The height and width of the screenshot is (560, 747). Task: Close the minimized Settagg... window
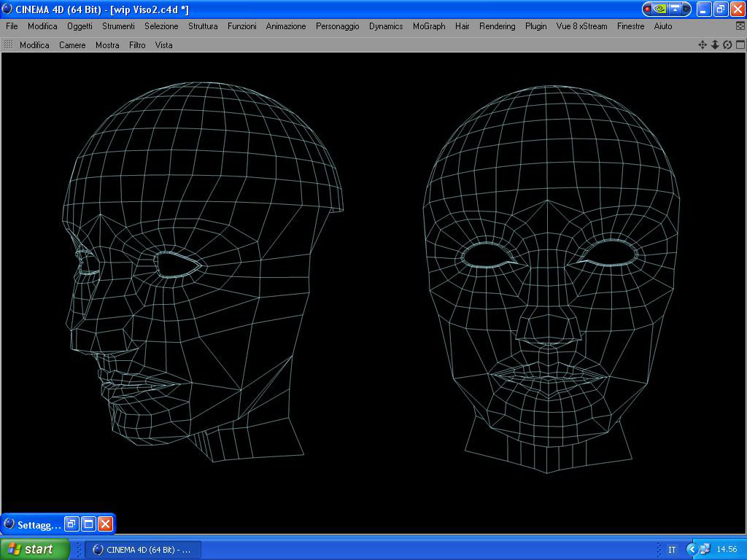tap(106, 524)
